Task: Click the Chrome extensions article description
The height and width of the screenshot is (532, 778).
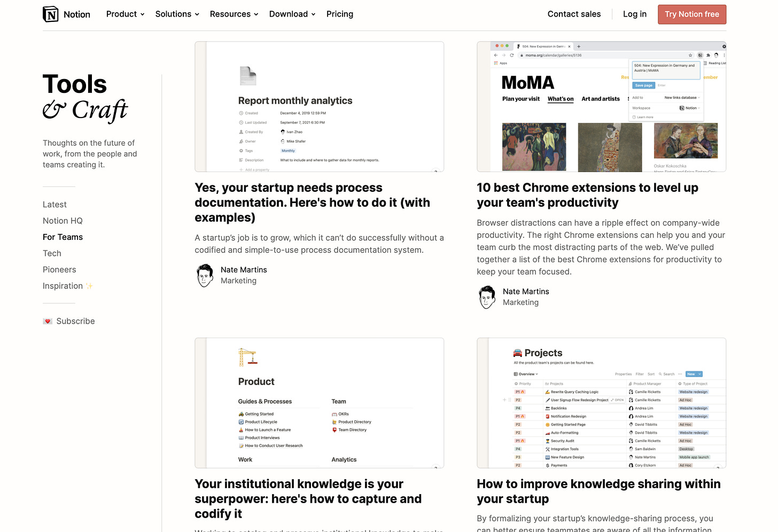Action: 601,247
